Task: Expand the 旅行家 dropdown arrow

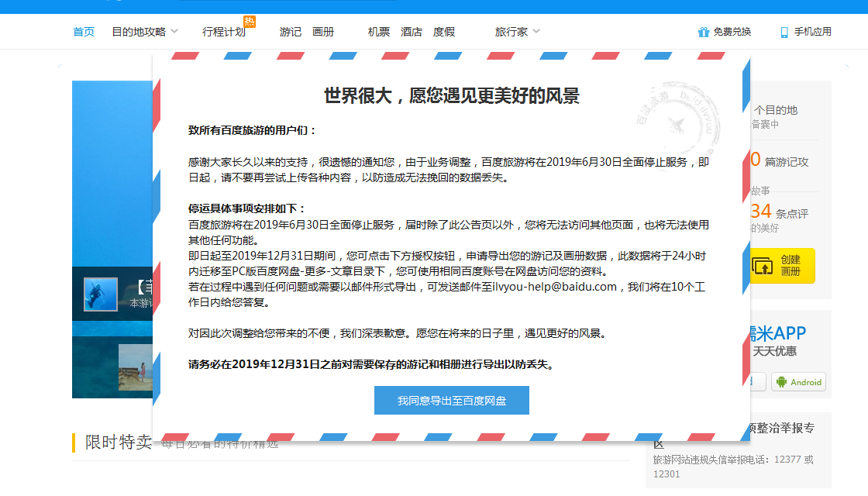Action: 536,32
